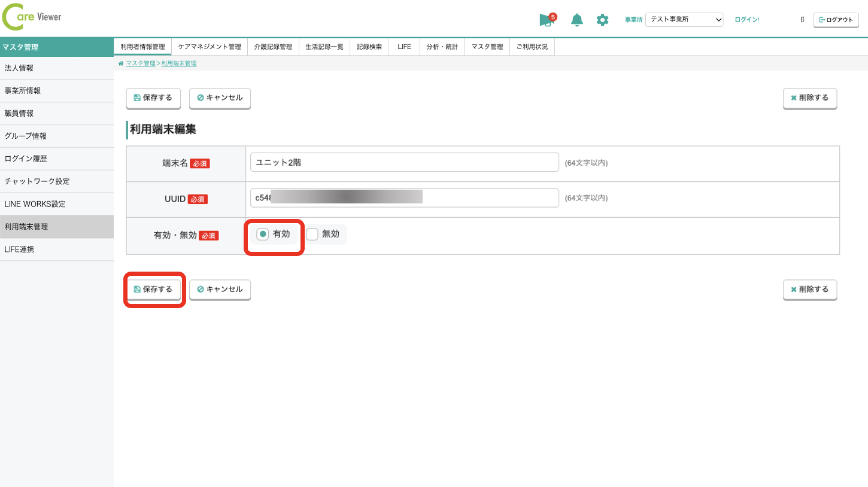Open LINE WORKS設定 in the sidebar

[35, 204]
